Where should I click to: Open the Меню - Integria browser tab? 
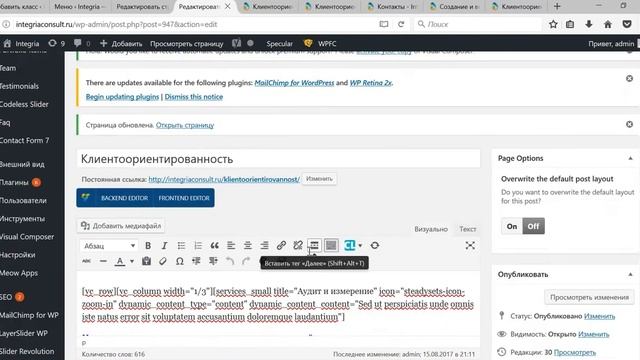point(79,7)
